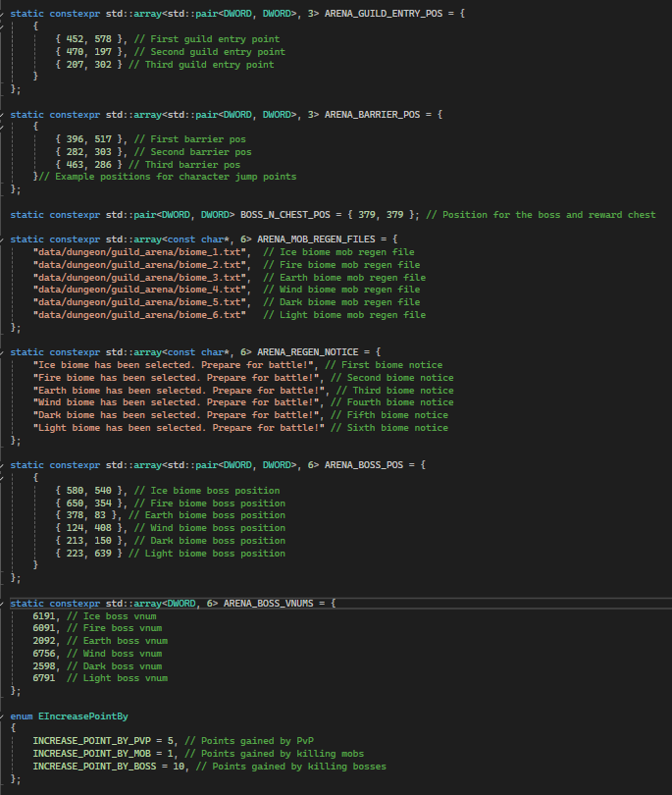The image size is (672, 795).
Task: Click the vnum value 6091
Action: click(x=43, y=628)
